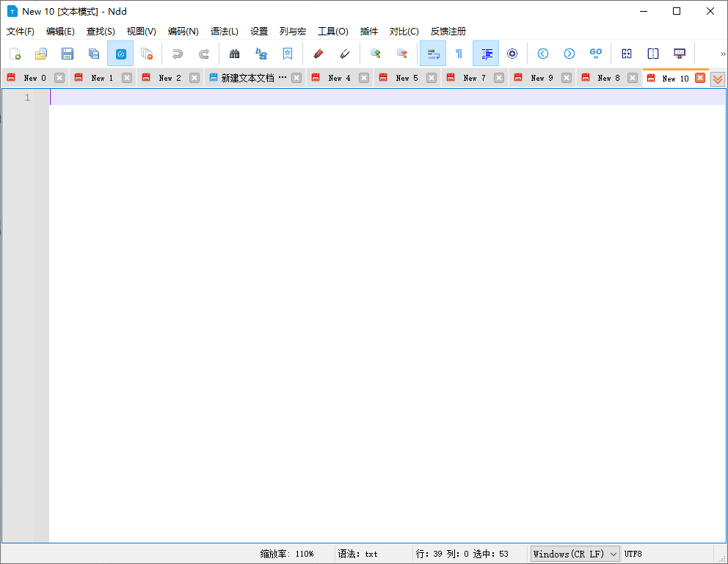728x564 pixels.
Task: Open the Replace tool icon
Action: (261, 54)
